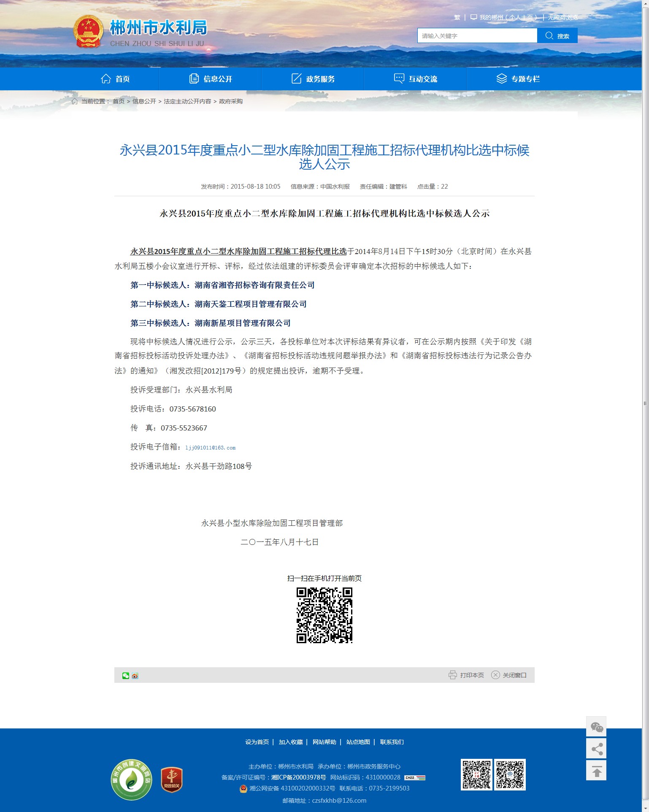Click the floating WeChat icon on right sidebar
Image resolution: width=649 pixels, height=812 pixels.
596,727
